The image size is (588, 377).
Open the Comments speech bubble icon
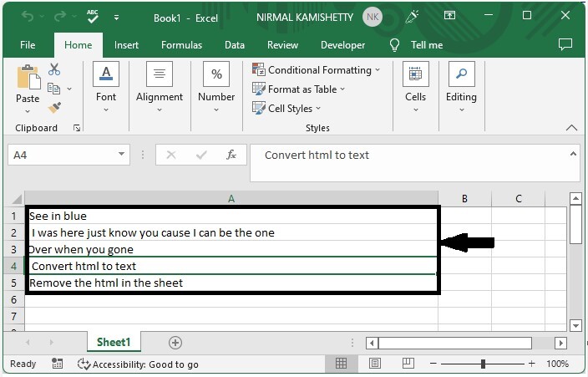click(565, 44)
